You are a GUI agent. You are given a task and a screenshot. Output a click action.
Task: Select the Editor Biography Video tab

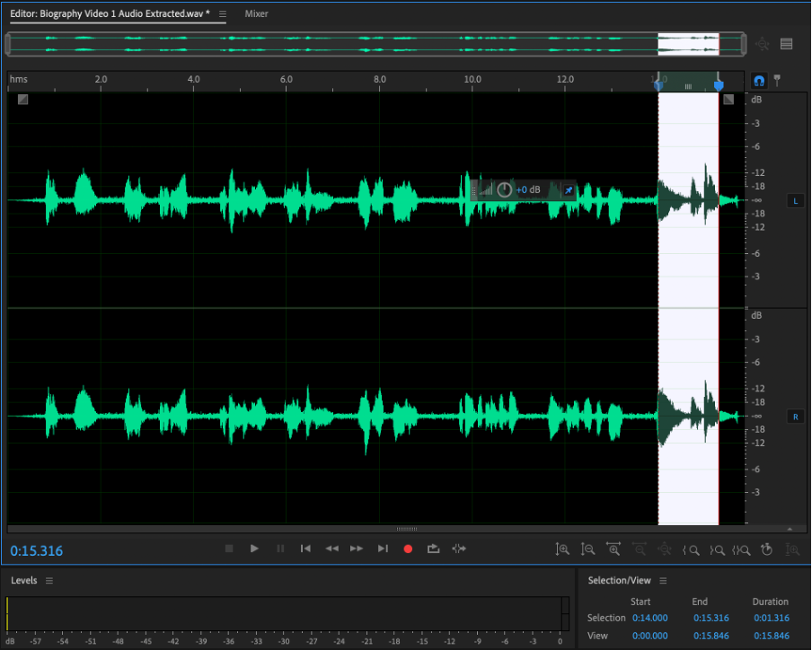(x=110, y=14)
